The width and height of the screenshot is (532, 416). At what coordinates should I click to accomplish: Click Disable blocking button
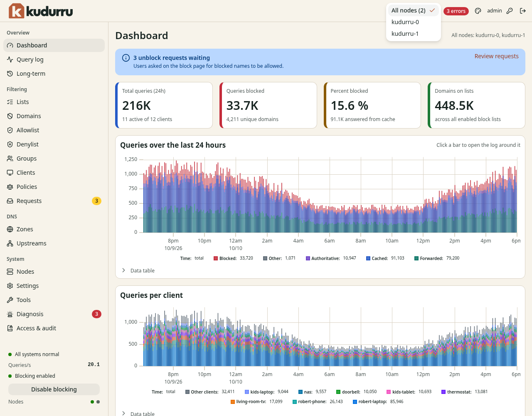pyautogui.click(x=54, y=389)
